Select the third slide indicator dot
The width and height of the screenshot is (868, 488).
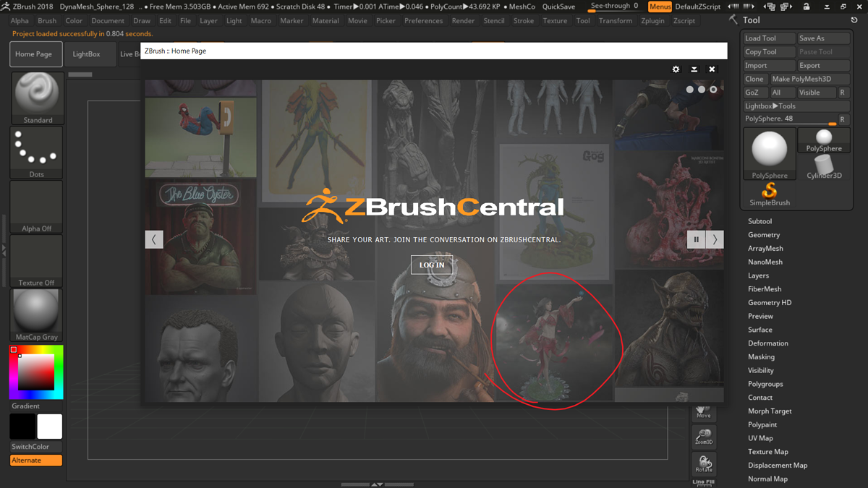click(x=713, y=90)
